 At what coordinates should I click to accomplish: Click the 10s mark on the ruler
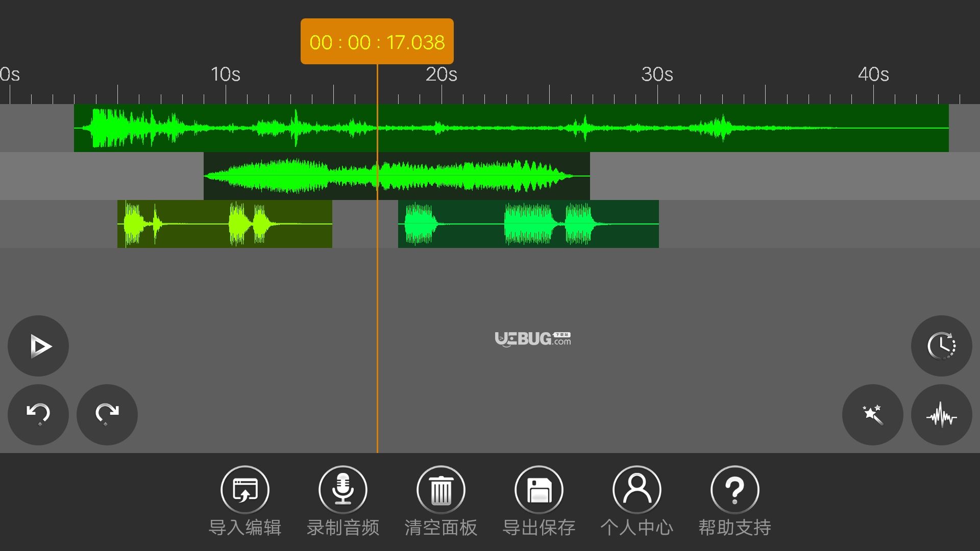coord(226,74)
